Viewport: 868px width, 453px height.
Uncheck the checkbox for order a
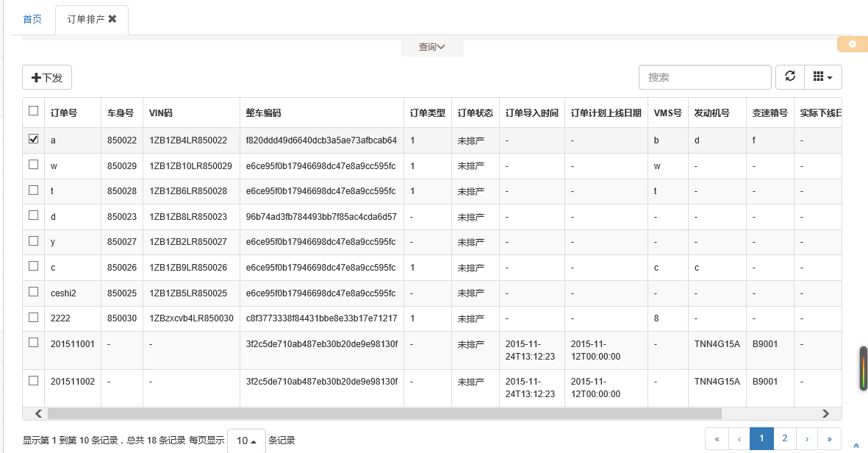pos(34,138)
